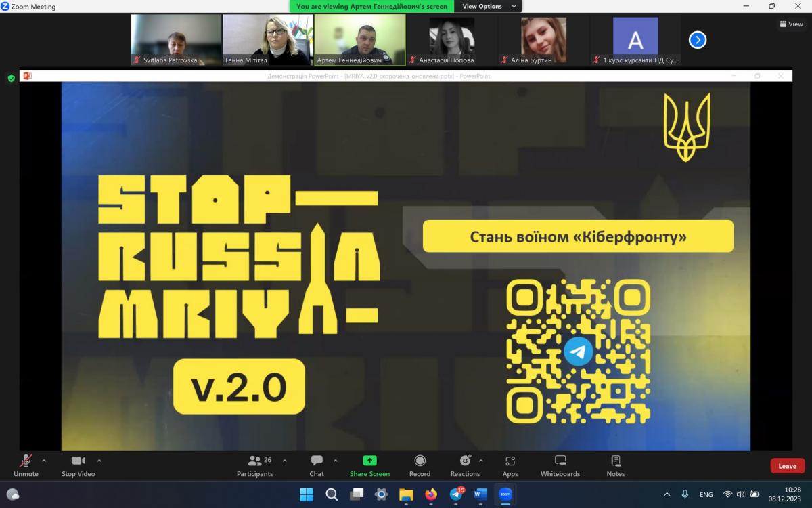Start recording with Record button
The image size is (812, 508).
pos(420,465)
